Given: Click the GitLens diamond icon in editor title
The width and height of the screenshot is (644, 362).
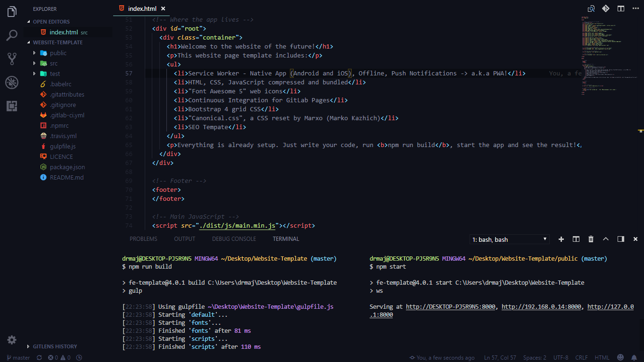Looking at the screenshot, I should click(x=605, y=8).
